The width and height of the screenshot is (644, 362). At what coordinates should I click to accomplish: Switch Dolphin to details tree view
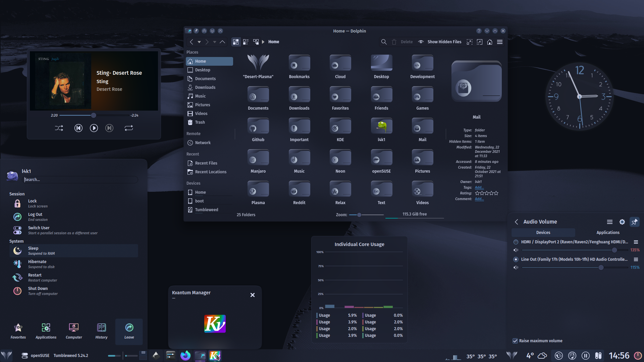(256, 42)
